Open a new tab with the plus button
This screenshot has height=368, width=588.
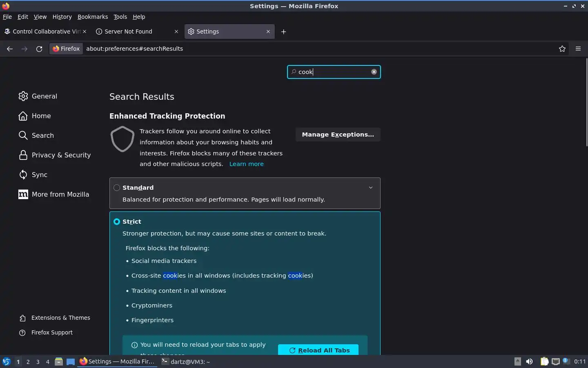tap(283, 31)
